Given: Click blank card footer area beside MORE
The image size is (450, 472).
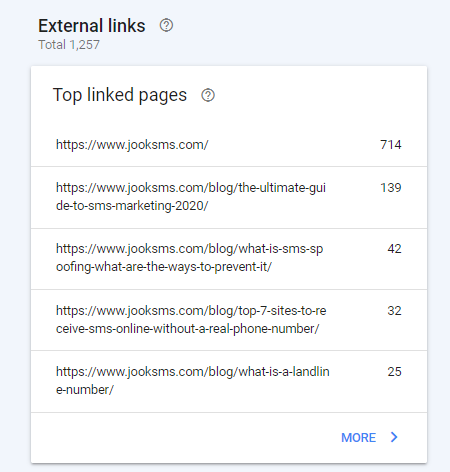Looking at the screenshot, I should tap(183, 437).
